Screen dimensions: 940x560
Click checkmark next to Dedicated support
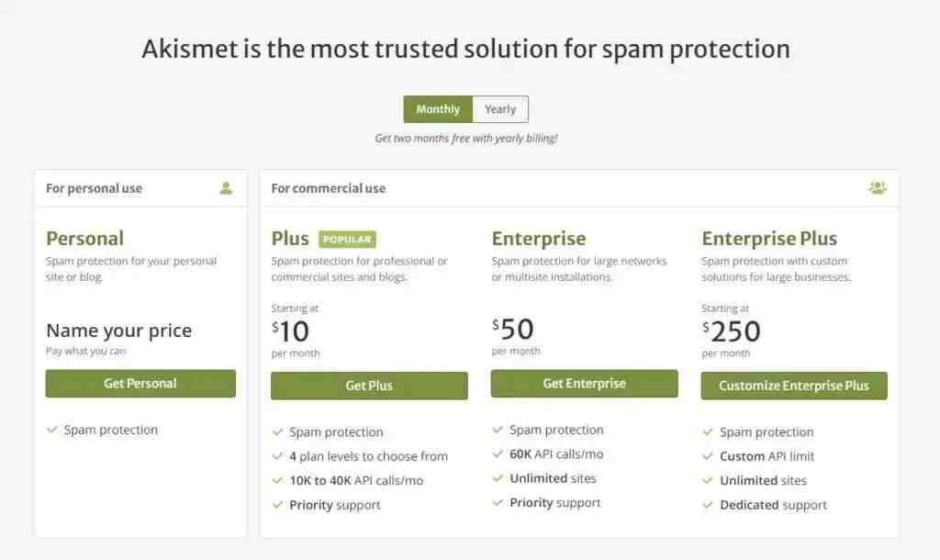coord(708,505)
